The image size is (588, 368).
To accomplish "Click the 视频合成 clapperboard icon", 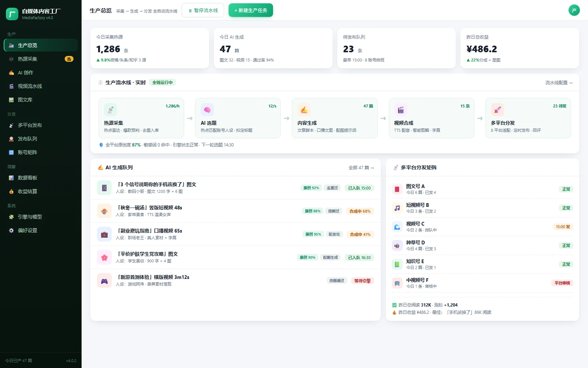I will [401, 110].
